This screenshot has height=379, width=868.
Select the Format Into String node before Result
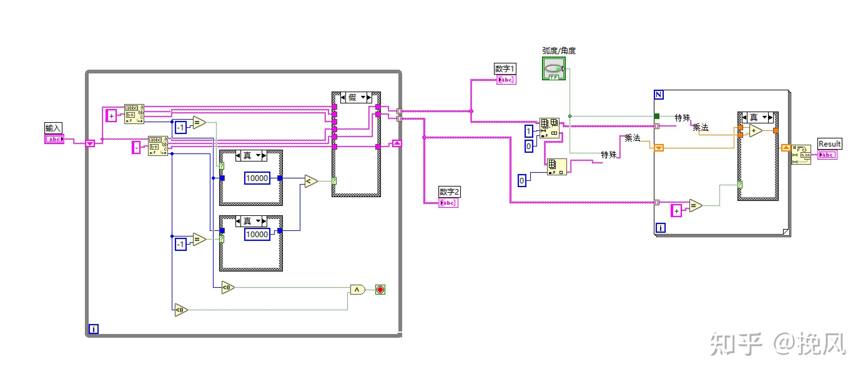coord(801,155)
